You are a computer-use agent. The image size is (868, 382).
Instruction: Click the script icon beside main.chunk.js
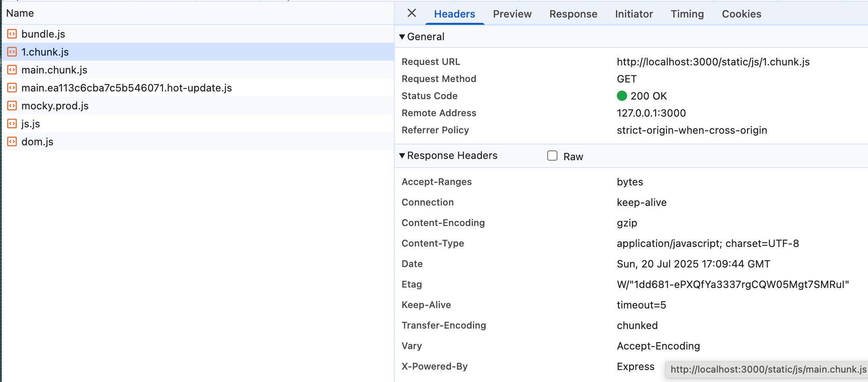tap(12, 70)
